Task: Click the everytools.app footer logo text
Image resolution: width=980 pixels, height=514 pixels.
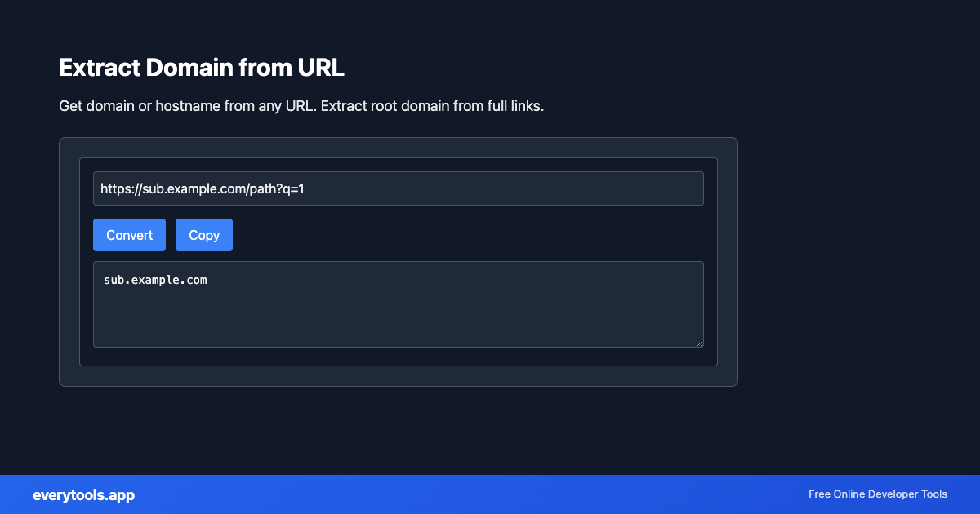Action: click(x=83, y=494)
